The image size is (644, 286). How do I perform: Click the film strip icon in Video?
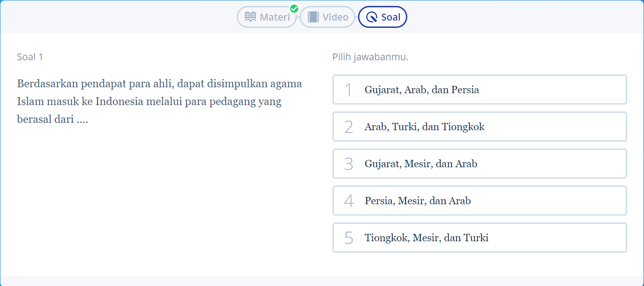point(313,17)
